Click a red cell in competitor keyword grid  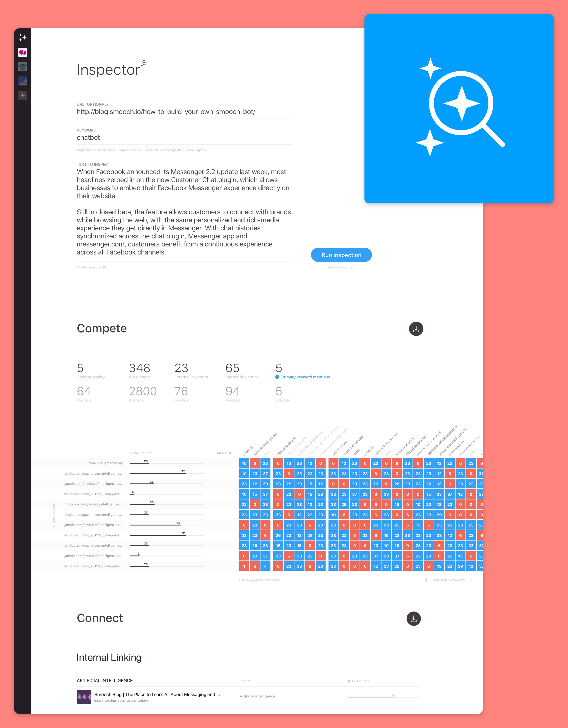(x=255, y=463)
